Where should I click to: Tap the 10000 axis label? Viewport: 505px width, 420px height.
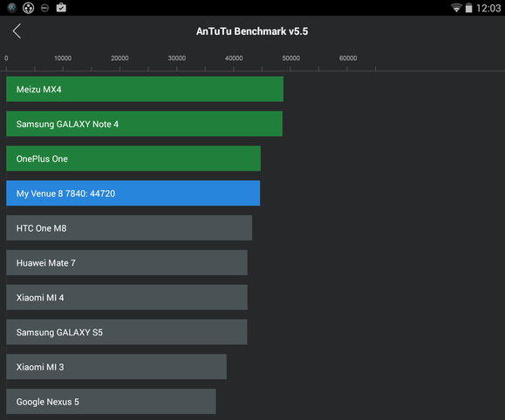point(63,58)
